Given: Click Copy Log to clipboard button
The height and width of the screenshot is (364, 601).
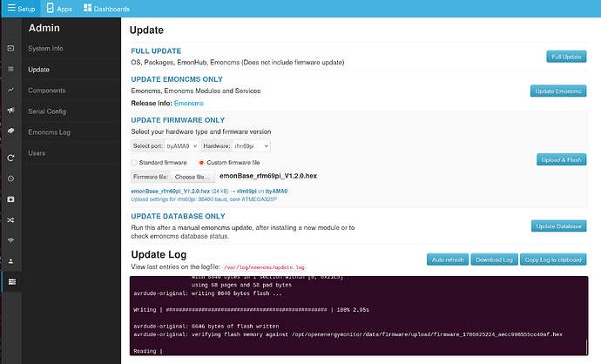Looking at the screenshot, I should [553, 260].
